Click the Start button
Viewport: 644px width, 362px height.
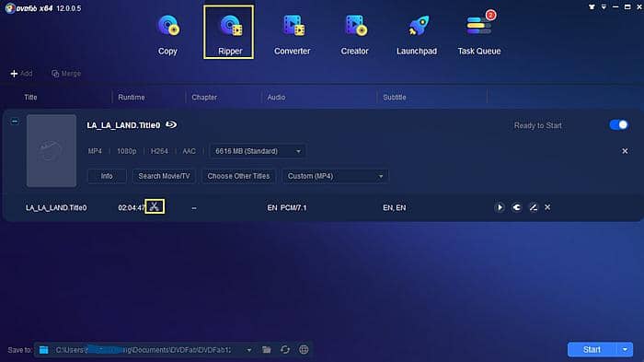pos(592,350)
